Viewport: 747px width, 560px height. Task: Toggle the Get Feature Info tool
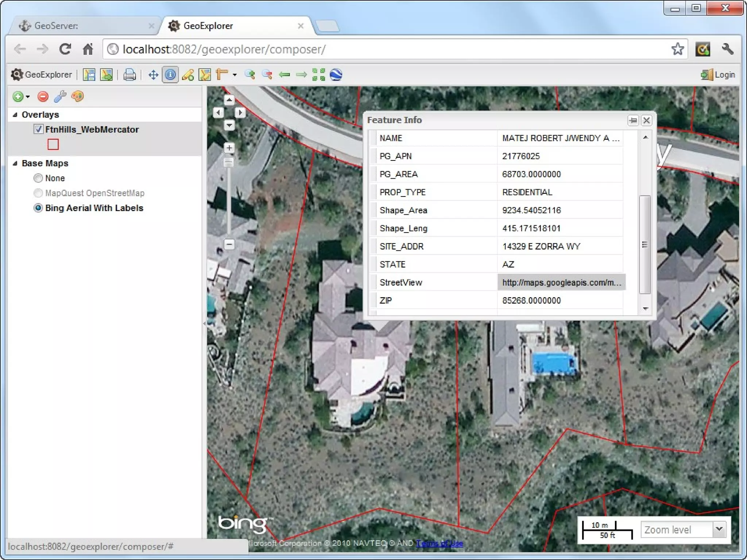coord(170,75)
